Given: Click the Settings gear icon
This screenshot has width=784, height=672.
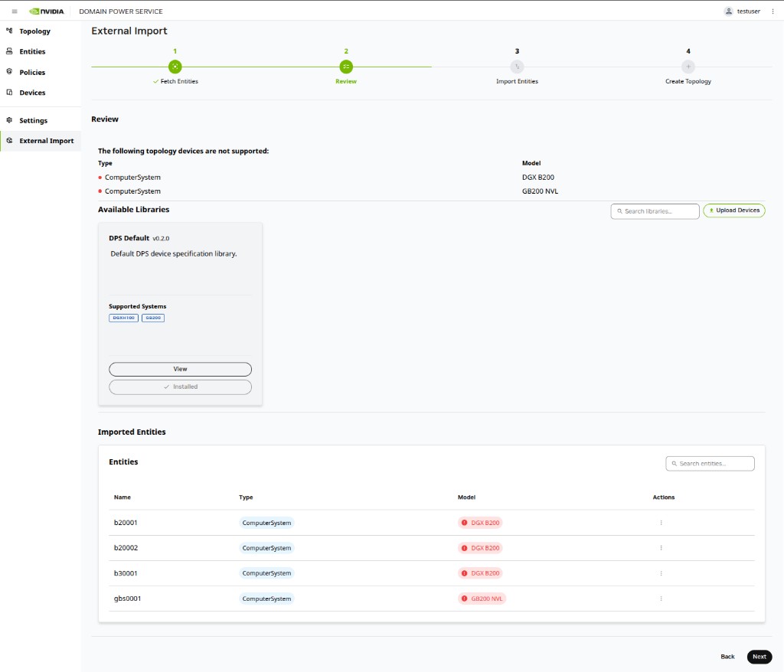Looking at the screenshot, I should [x=9, y=120].
